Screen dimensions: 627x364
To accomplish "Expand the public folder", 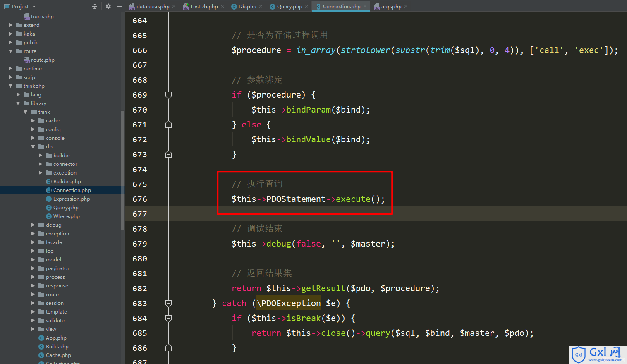I will [11, 43].
